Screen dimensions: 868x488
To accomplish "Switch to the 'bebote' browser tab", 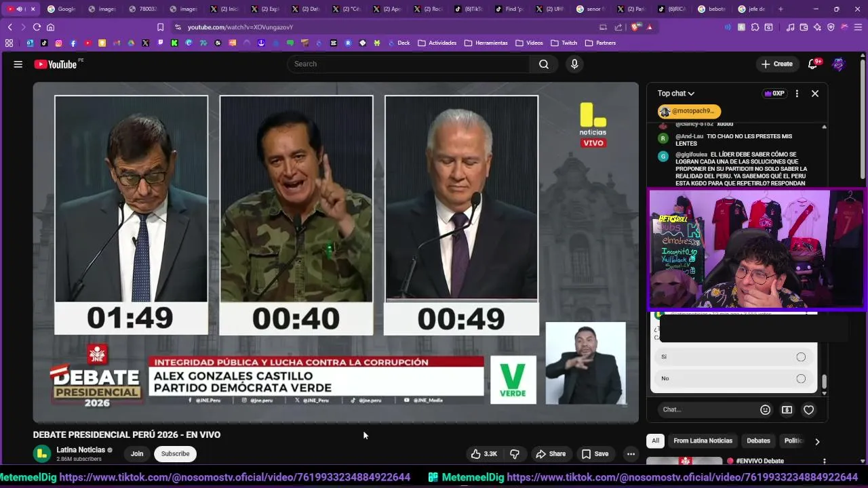I will click(x=711, y=9).
